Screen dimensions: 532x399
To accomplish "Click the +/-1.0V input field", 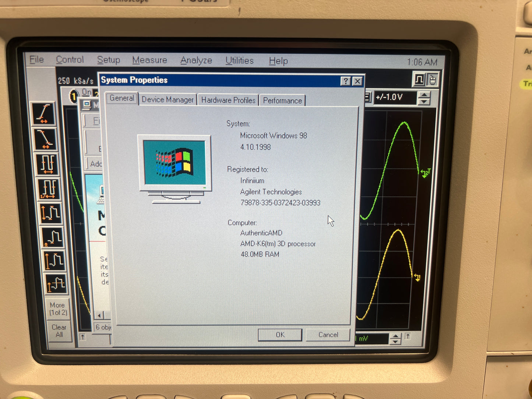I will pos(395,98).
